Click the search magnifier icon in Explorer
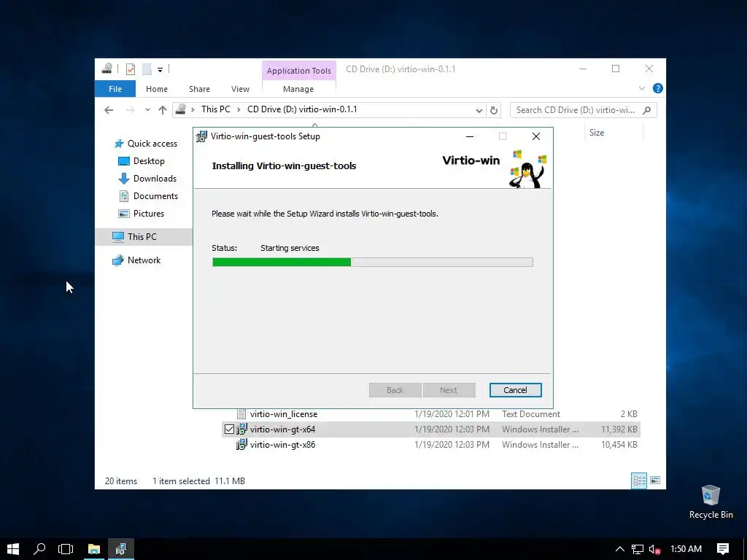The height and width of the screenshot is (560, 747). click(x=646, y=110)
